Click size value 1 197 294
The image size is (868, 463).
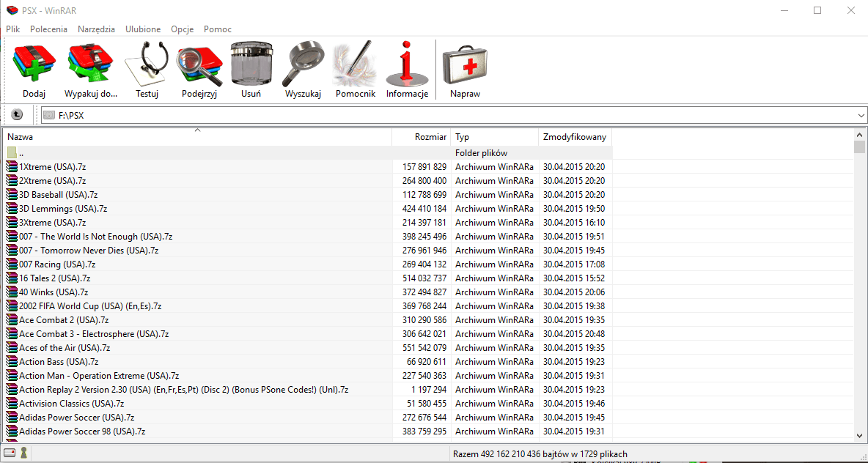[x=428, y=390]
